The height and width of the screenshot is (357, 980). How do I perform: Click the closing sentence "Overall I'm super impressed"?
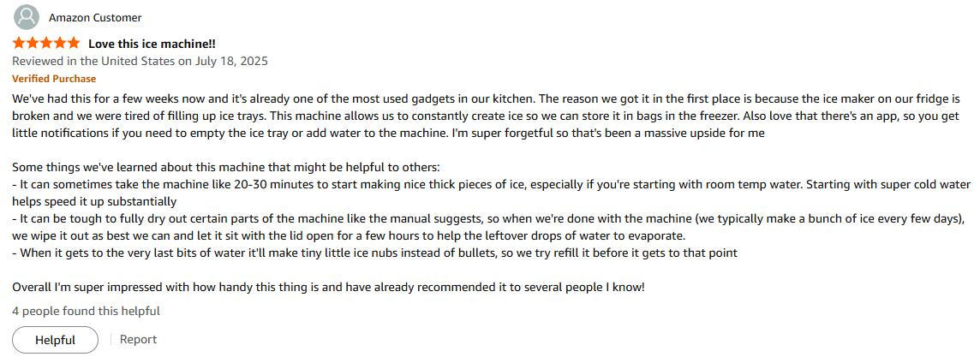click(328, 288)
